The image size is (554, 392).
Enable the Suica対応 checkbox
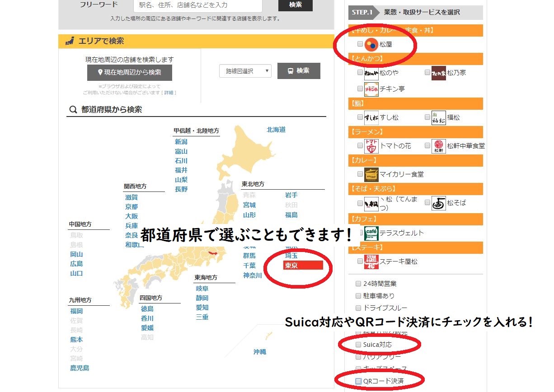(x=359, y=345)
